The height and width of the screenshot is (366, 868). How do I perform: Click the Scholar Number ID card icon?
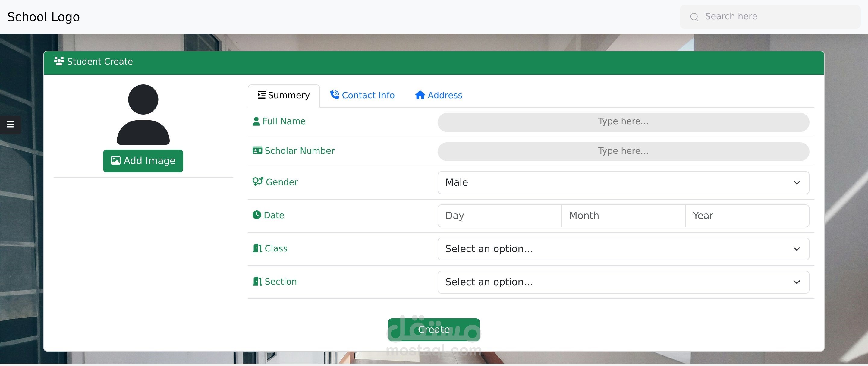(257, 151)
